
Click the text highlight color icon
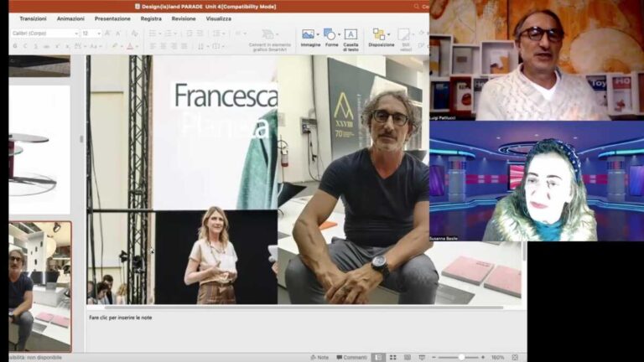coord(115,46)
